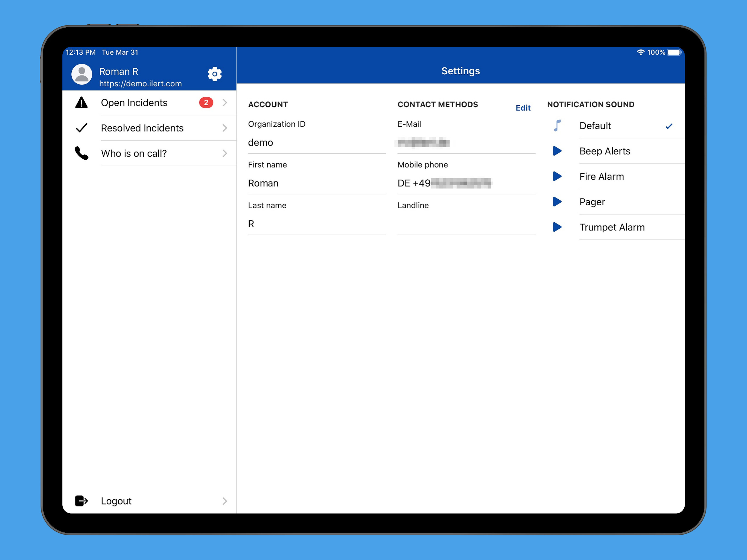Screen dimensions: 747x560
Task: Click the ACCOUNT section heading
Action: 268,104
